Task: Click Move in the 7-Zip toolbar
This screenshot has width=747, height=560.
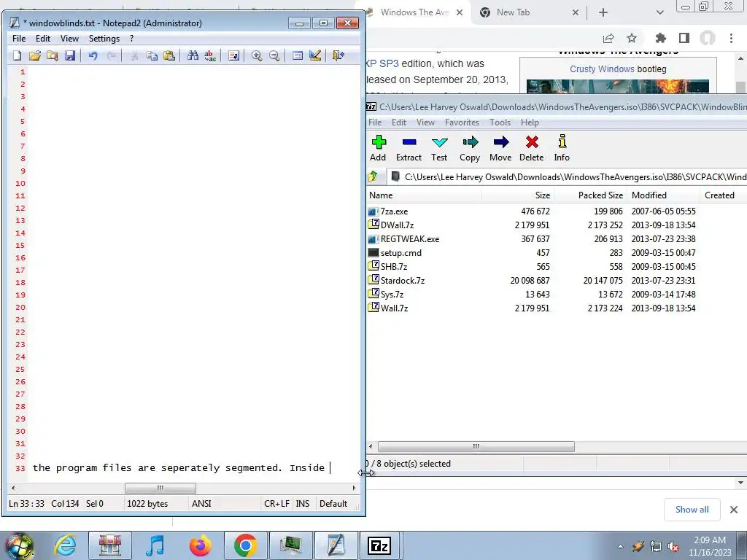Action: click(500, 148)
